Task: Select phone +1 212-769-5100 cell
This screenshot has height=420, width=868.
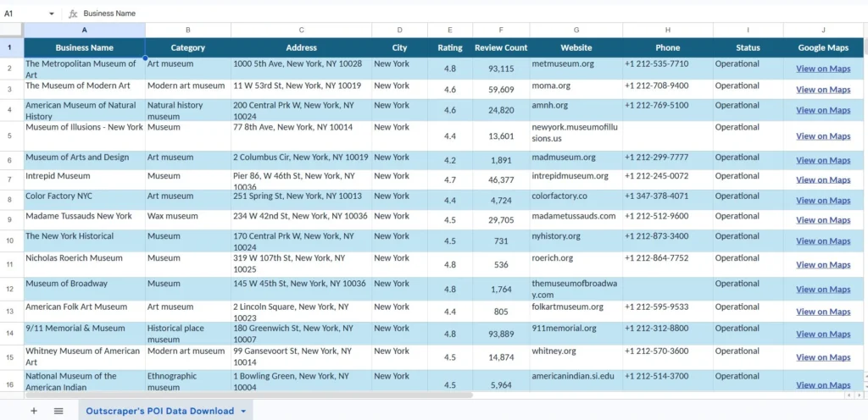Action: (x=668, y=111)
